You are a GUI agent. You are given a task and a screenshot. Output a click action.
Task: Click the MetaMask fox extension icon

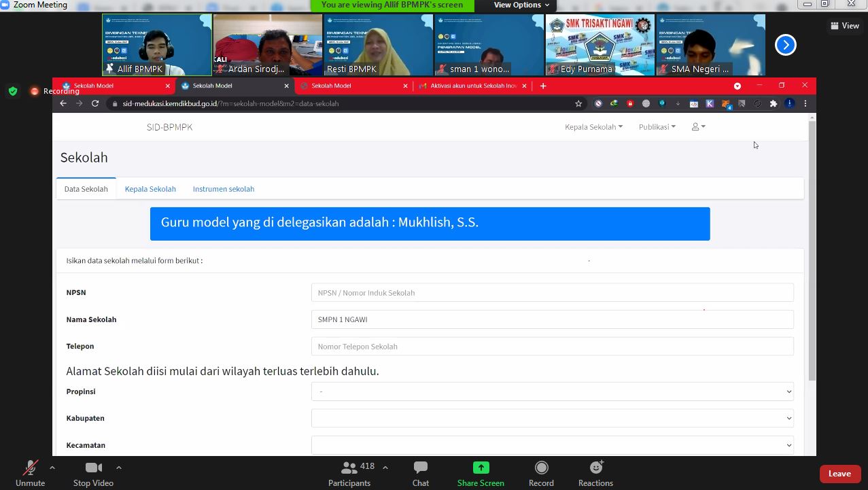pos(726,104)
